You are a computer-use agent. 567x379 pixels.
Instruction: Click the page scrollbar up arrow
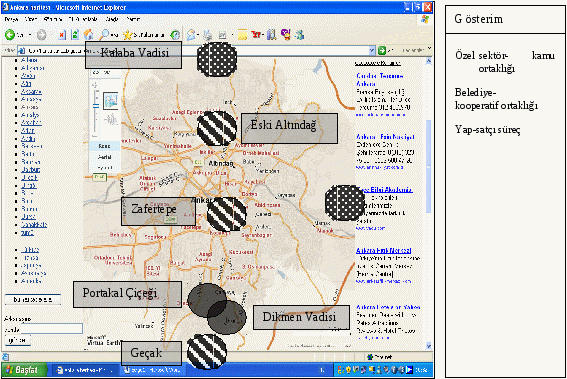[x=429, y=61]
